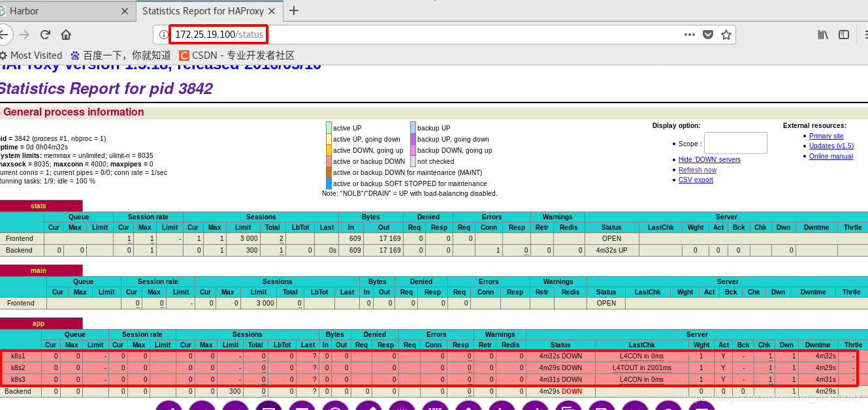Open page actions three-dot menu
The height and width of the screenshot is (410, 868).
click(690, 35)
